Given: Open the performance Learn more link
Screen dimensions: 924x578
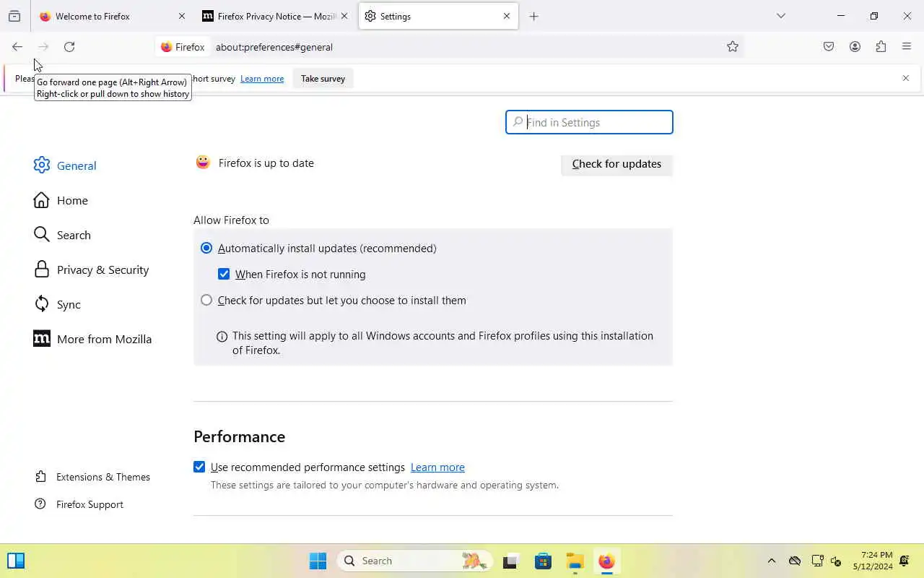Looking at the screenshot, I should point(437,467).
